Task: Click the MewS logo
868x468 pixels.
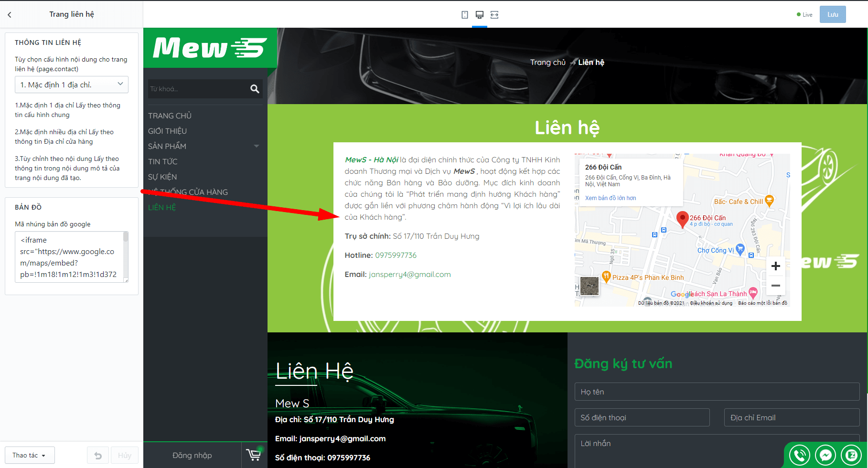Action: (x=210, y=48)
